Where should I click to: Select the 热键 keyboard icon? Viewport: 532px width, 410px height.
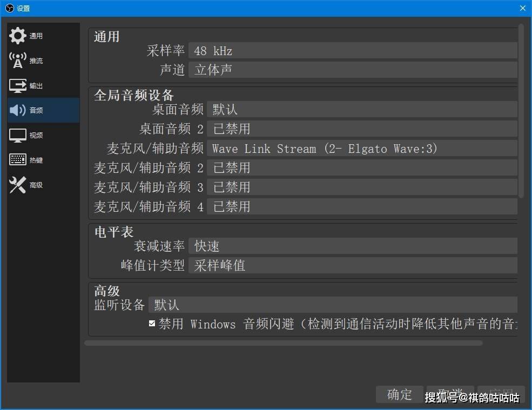click(x=18, y=159)
